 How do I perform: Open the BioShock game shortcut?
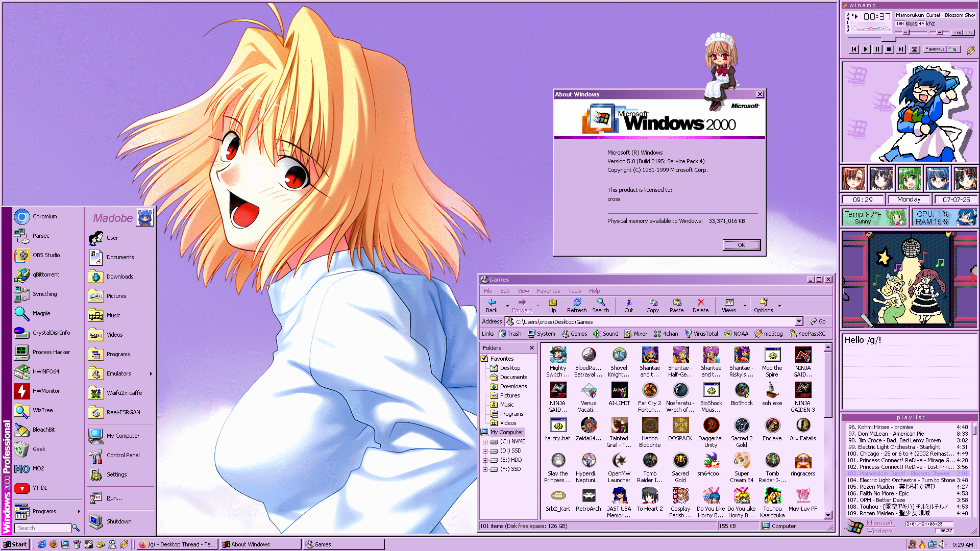[x=742, y=395]
